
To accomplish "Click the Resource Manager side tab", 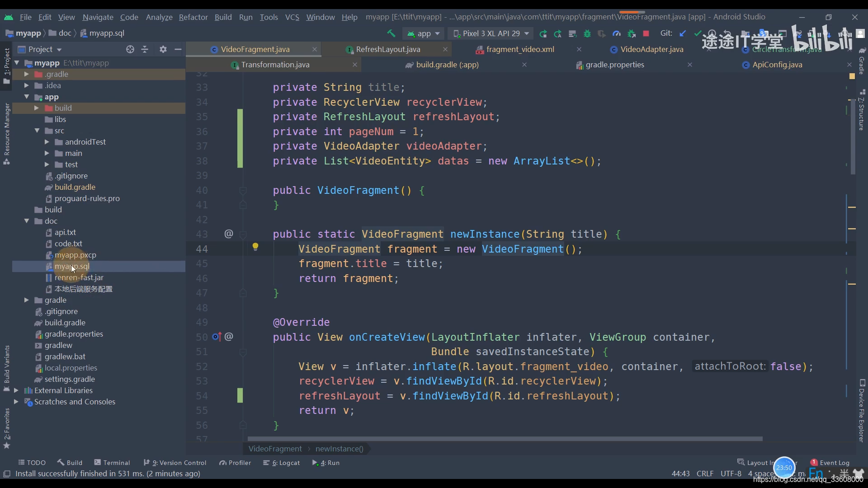I will tap(6, 133).
